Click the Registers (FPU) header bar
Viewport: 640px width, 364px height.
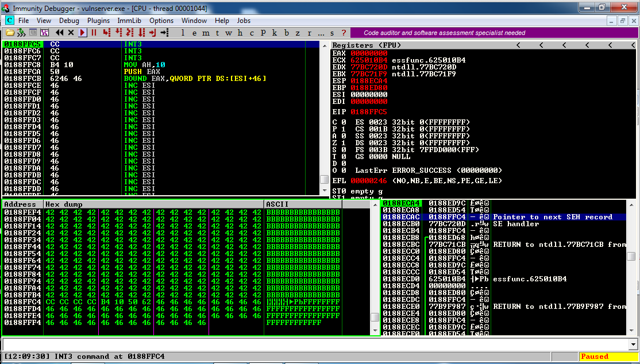pyautogui.click(x=422, y=45)
